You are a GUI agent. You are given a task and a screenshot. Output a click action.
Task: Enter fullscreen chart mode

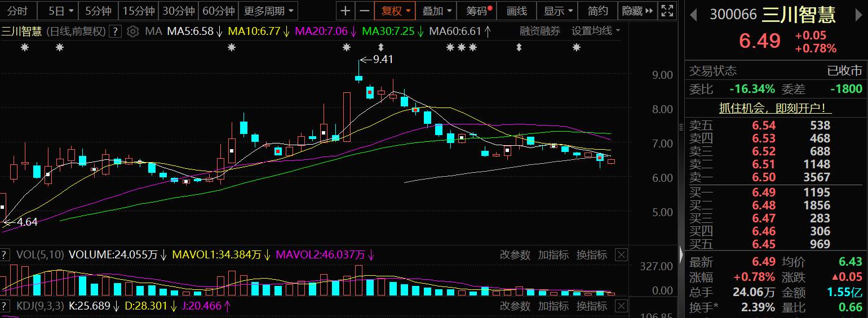pyautogui.click(x=667, y=11)
